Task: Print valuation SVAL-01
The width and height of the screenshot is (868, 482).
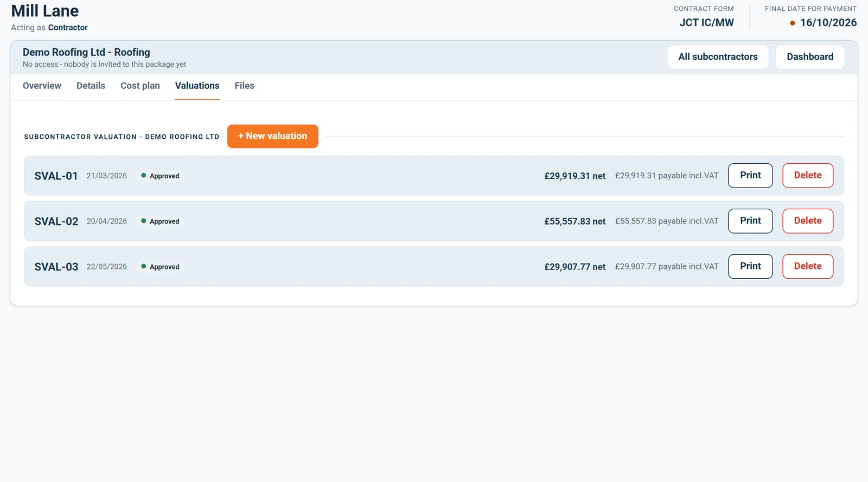Action: click(x=750, y=176)
